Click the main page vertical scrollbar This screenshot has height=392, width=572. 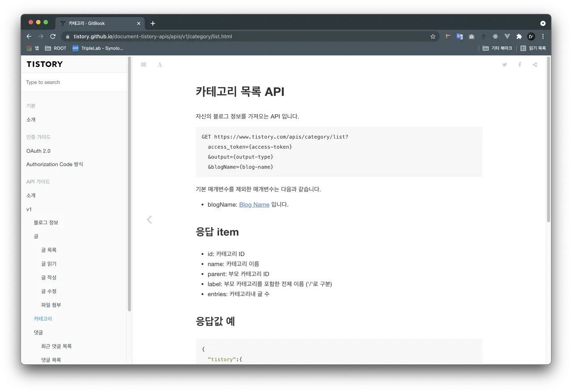click(x=548, y=139)
